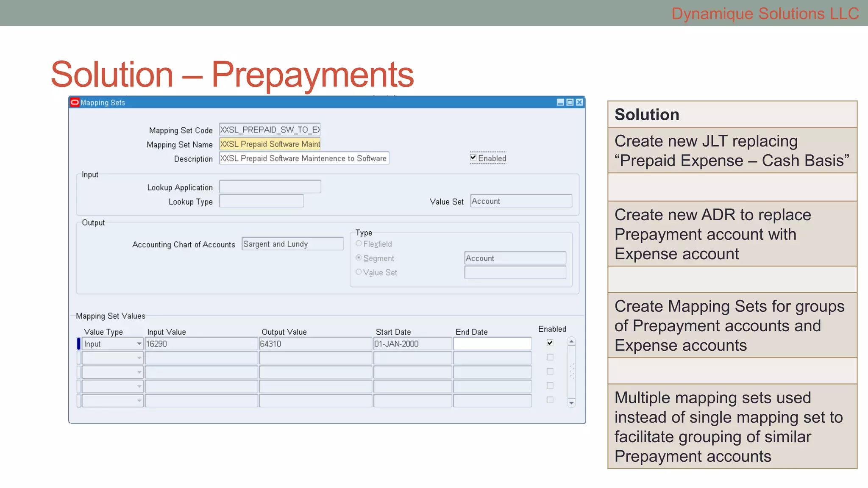Click scrollbar up arrow in Mapping Set Values
The width and height of the screenshot is (868, 488).
point(571,342)
